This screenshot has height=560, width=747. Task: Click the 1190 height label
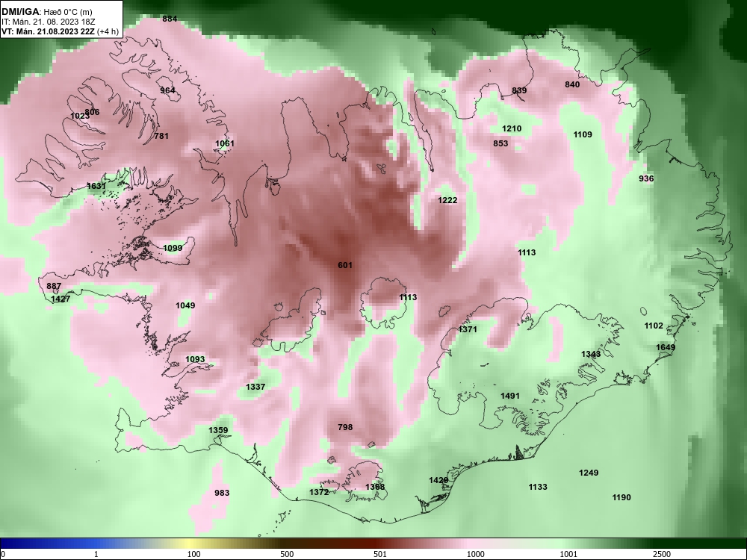(622, 497)
